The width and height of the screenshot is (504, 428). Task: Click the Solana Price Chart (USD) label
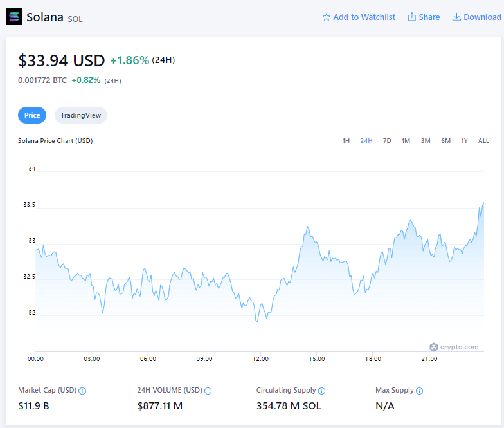tap(55, 140)
